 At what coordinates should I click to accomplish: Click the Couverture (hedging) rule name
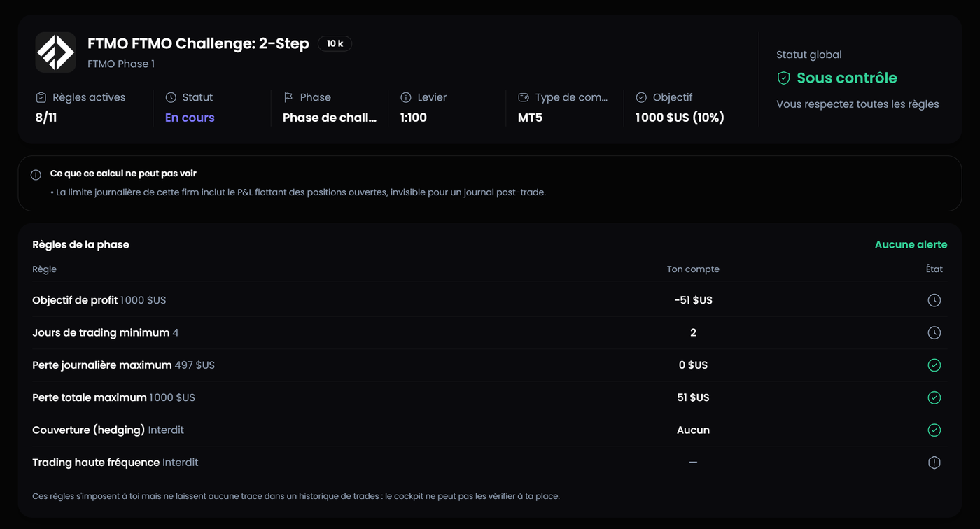(89, 430)
